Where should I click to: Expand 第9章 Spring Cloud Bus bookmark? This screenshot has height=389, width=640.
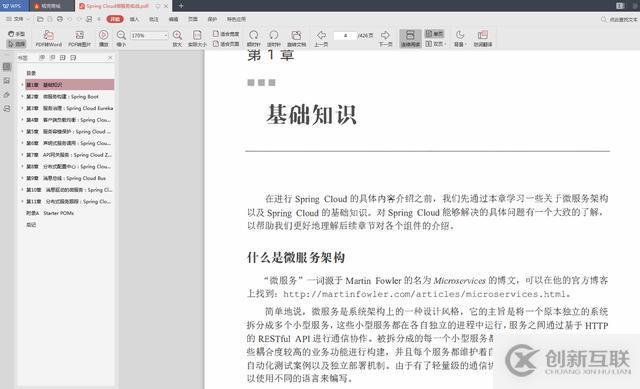pyautogui.click(x=22, y=178)
